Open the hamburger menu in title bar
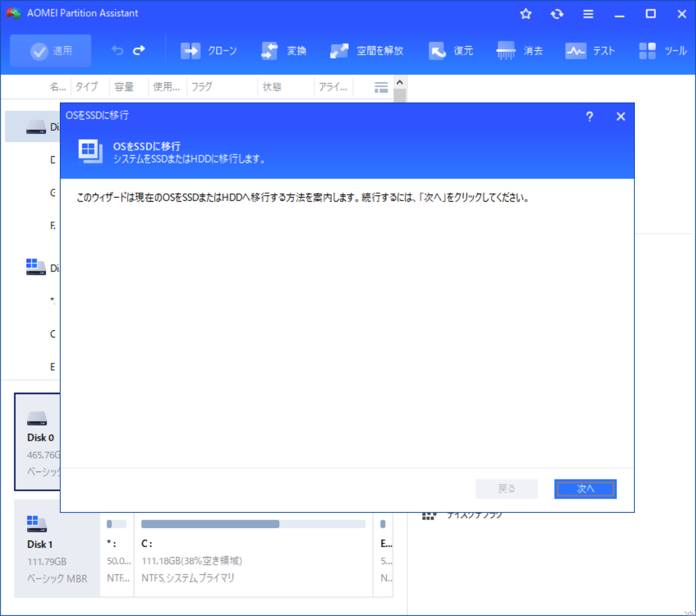 (588, 14)
